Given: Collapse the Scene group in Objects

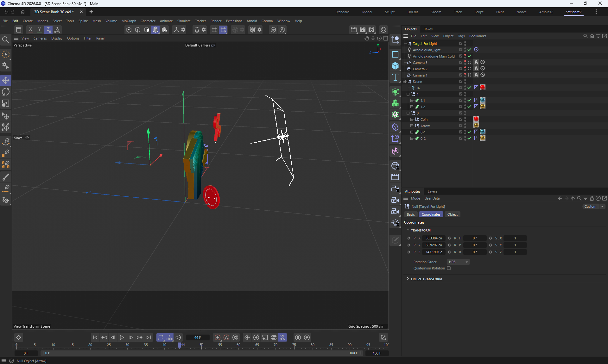Looking at the screenshot, I should (x=404, y=82).
